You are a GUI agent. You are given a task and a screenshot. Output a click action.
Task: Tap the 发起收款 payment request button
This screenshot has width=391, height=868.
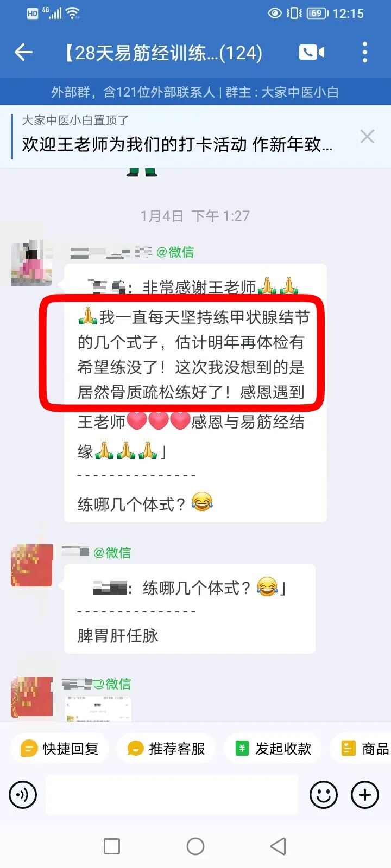[273, 749]
